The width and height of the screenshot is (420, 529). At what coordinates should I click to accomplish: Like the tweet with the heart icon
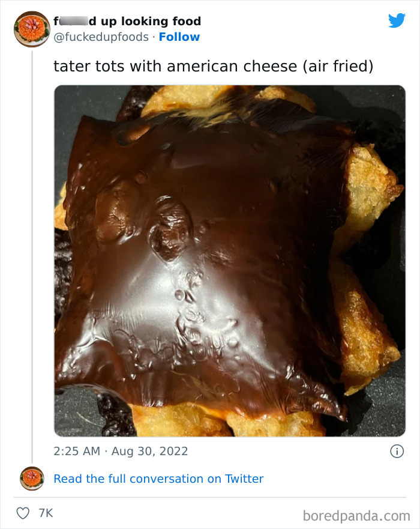pyautogui.click(x=22, y=513)
